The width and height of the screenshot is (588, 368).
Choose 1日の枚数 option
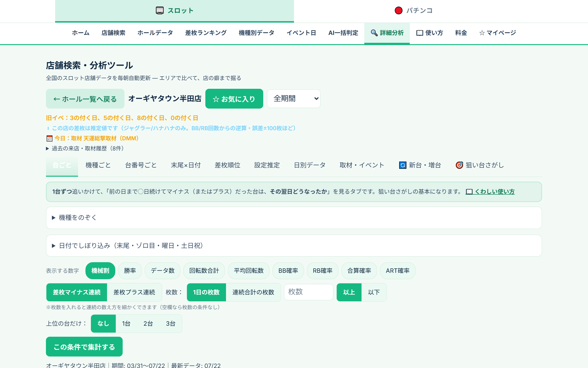click(x=206, y=292)
